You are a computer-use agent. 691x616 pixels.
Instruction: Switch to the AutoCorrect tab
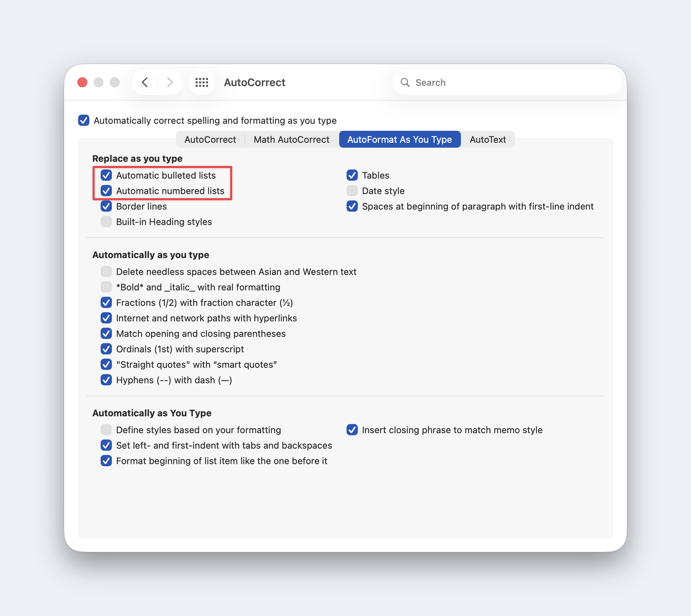tap(210, 140)
